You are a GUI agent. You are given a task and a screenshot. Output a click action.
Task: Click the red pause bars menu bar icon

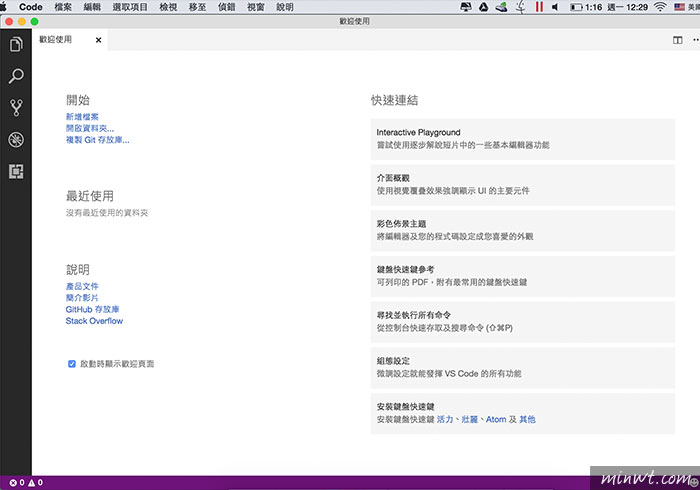(539, 7)
